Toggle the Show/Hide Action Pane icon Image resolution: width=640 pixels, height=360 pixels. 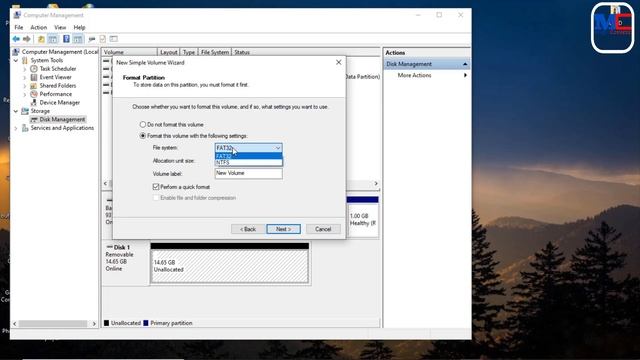click(x=78, y=39)
